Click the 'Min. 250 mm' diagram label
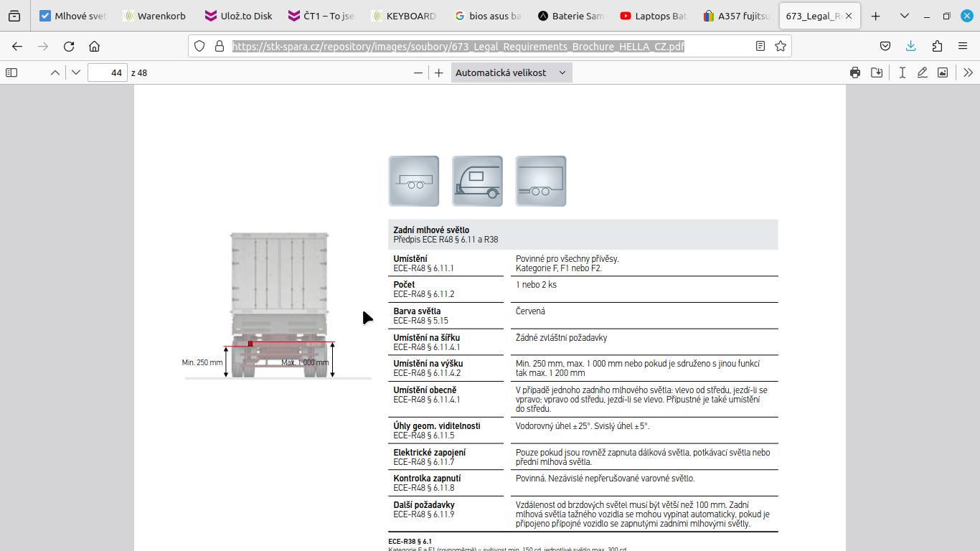This screenshot has height=551, width=980. click(x=202, y=362)
